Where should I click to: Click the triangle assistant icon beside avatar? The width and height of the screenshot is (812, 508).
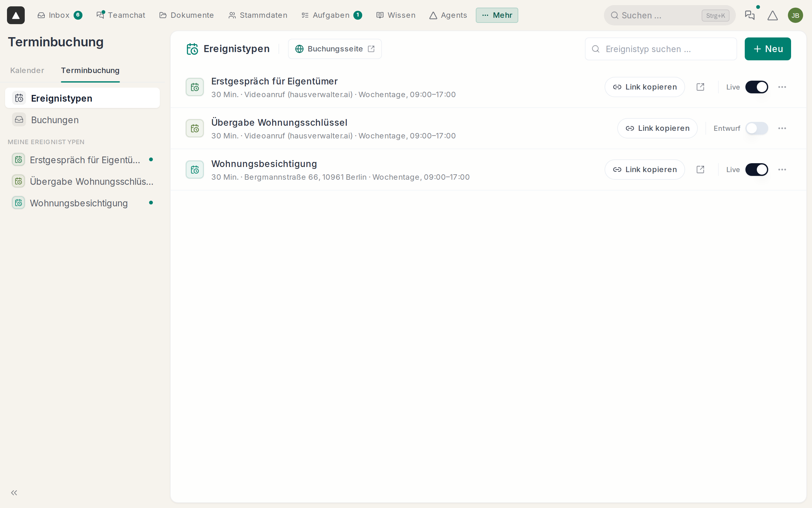(772, 16)
